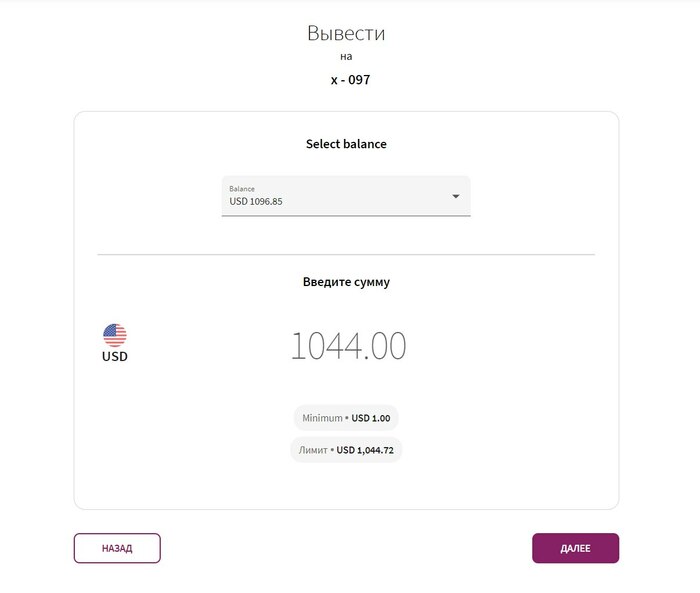Click the USD 1,044.72 limit amount
Image resolution: width=700 pixels, height=593 pixels.
point(365,450)
